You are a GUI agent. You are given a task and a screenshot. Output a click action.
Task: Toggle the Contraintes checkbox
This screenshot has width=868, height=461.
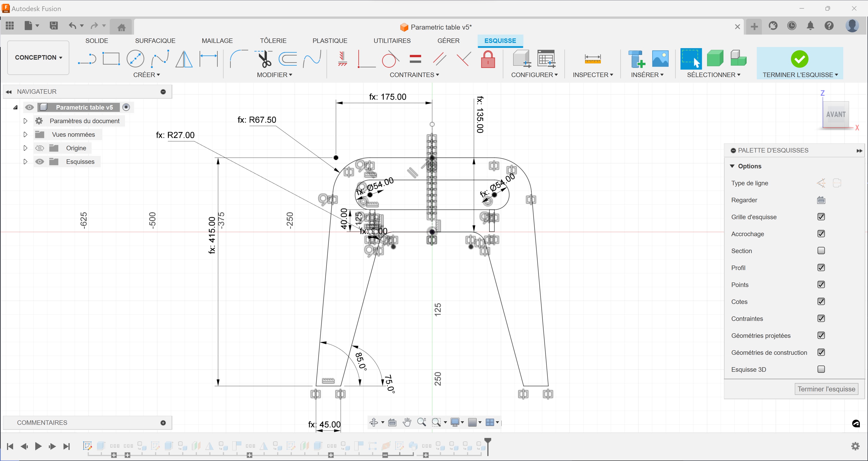coord(821,318)
